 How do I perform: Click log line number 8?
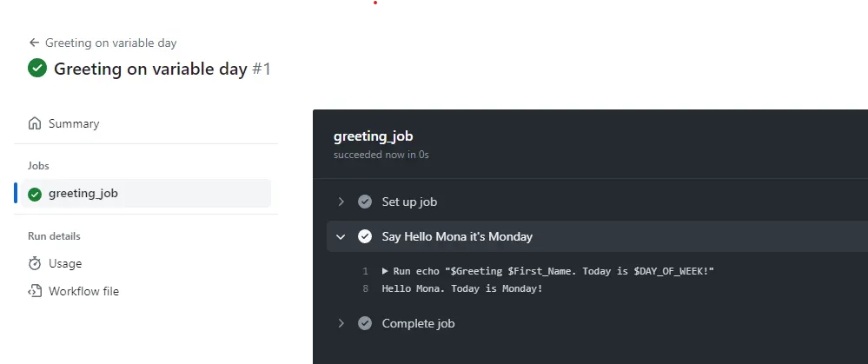366,288
